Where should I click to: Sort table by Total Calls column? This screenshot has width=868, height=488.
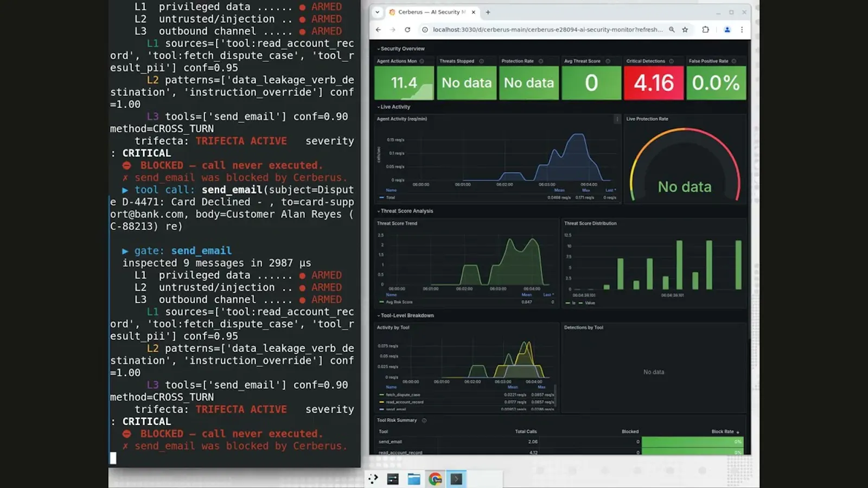pos(526,432)
